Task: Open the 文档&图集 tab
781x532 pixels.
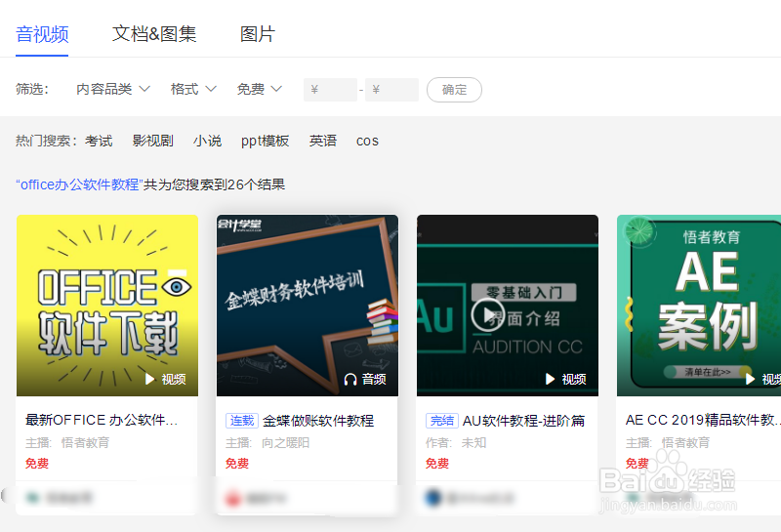Action: coord(154,34)
